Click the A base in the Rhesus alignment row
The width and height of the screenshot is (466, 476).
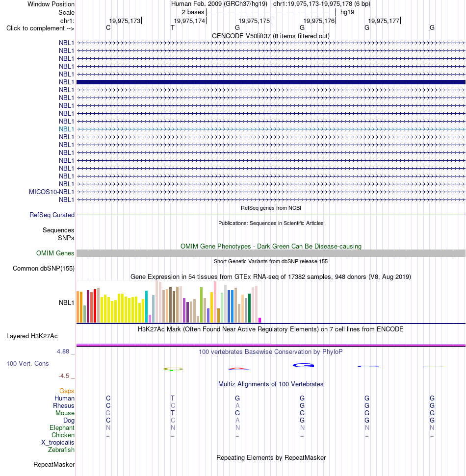point(237,405)
